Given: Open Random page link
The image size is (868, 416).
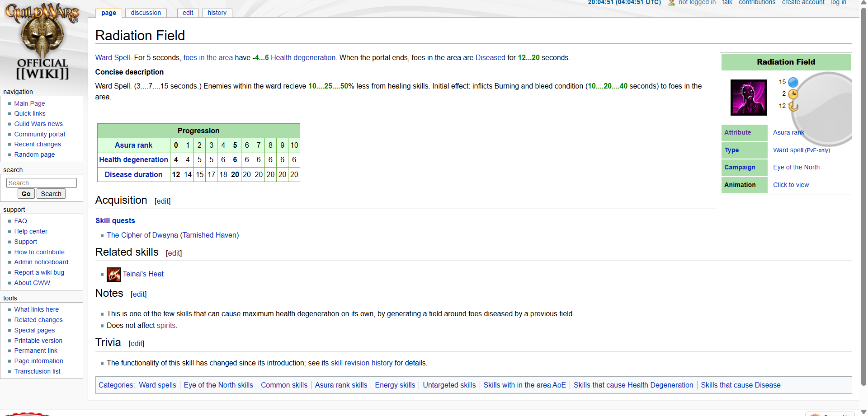Looking at the screenshot, I should tap(34, 154).
